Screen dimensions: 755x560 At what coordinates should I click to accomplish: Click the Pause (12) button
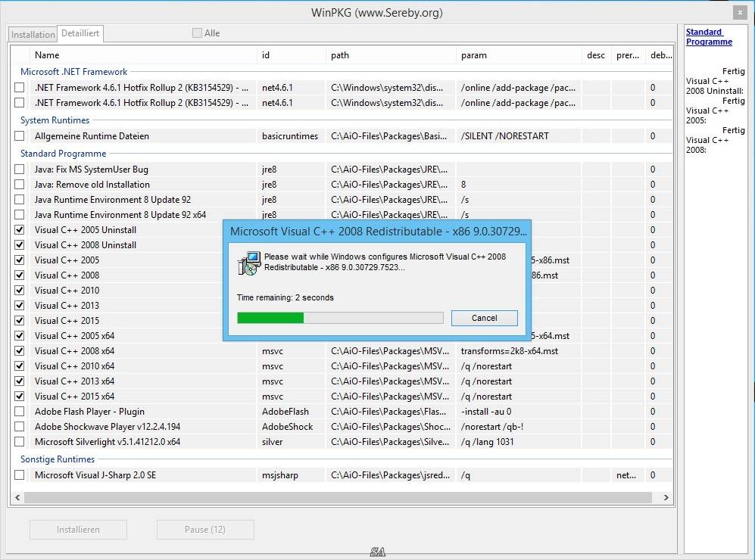205,529
